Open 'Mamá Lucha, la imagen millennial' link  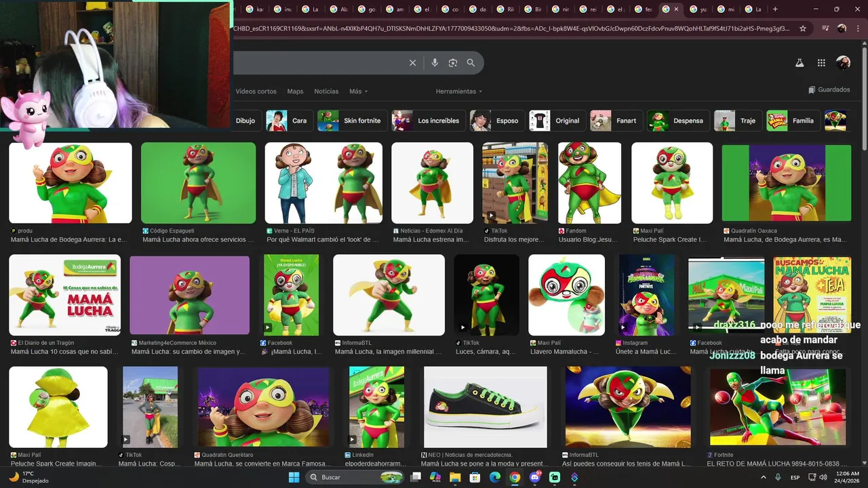(388, 352)
